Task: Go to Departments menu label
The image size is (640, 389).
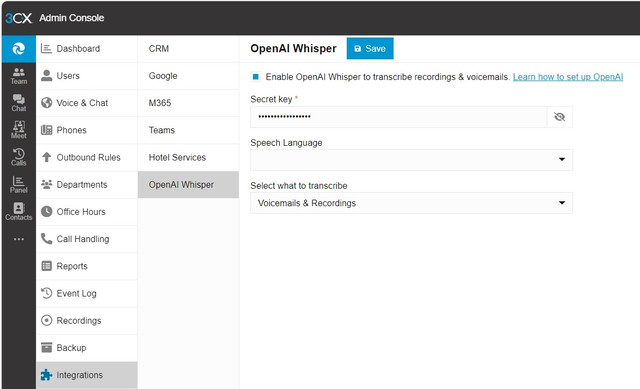Action: (82, 184)
